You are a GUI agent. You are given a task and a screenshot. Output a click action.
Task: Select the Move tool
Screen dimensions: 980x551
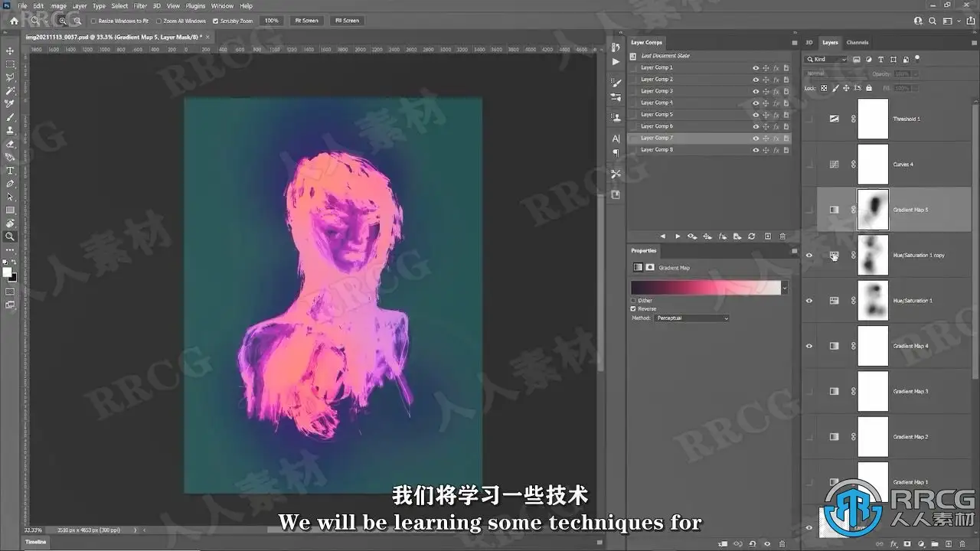tap(10, 51)
